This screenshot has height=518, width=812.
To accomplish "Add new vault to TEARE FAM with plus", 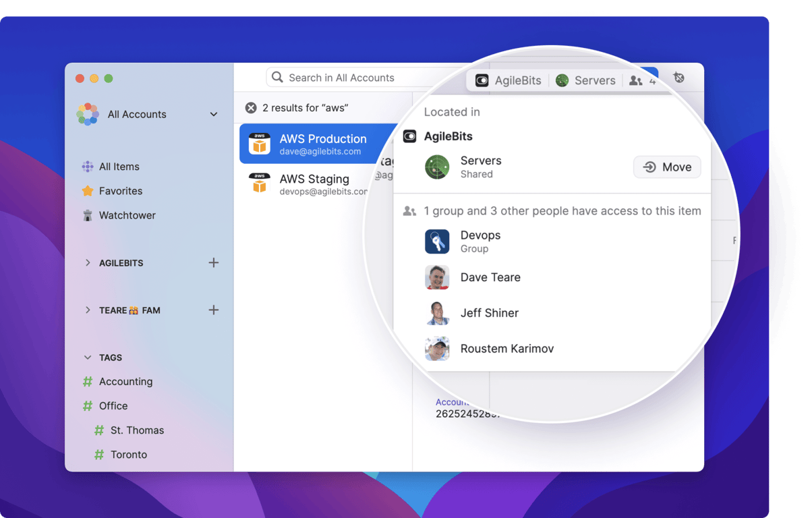I will coord(214,310).
